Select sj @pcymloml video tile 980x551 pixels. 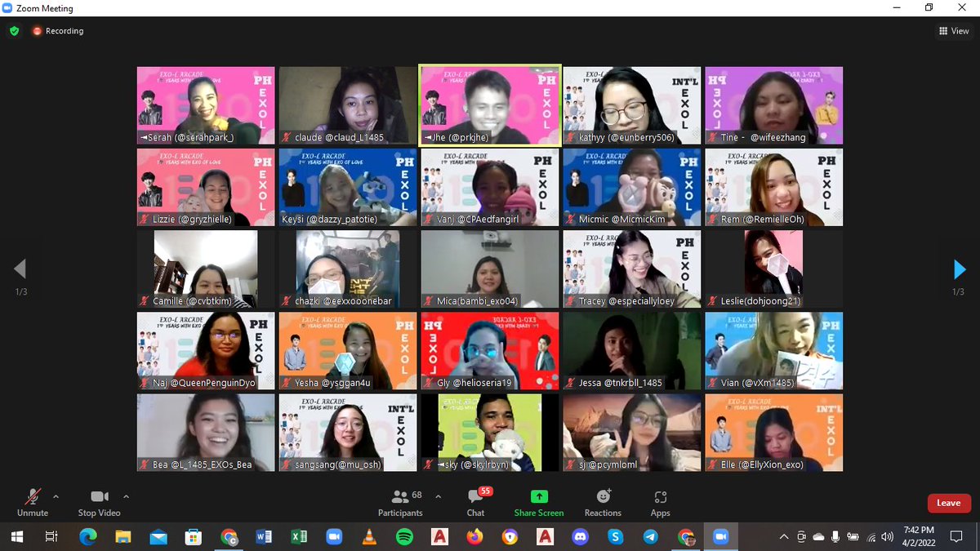632,432
